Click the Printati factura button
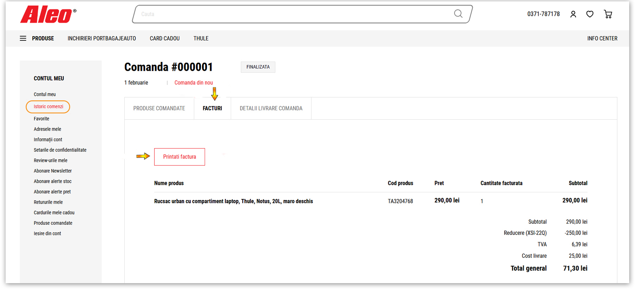This screenshot has width=644, height=293. click(x=179, y=157)
